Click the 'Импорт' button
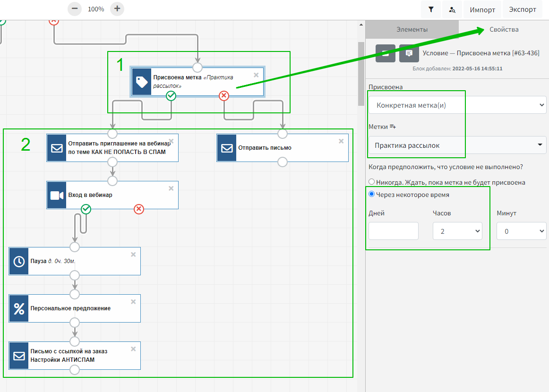549x392 pixels. (482, 9)
